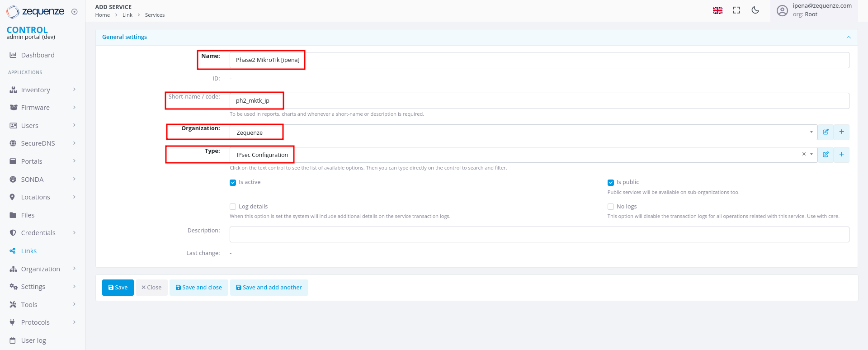Click the edit icon beside Organization field
This screenshot has width=868, height=350.
[x=826, y=132]
